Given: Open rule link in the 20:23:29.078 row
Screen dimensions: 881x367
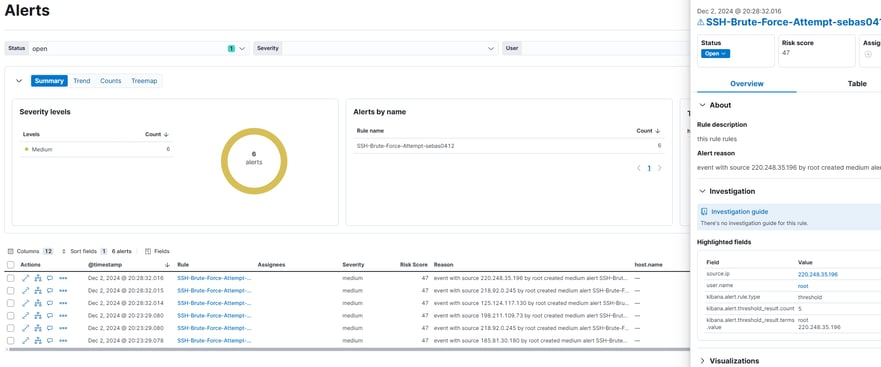Looking at the screenshot, I should click(x=214, y=340).
